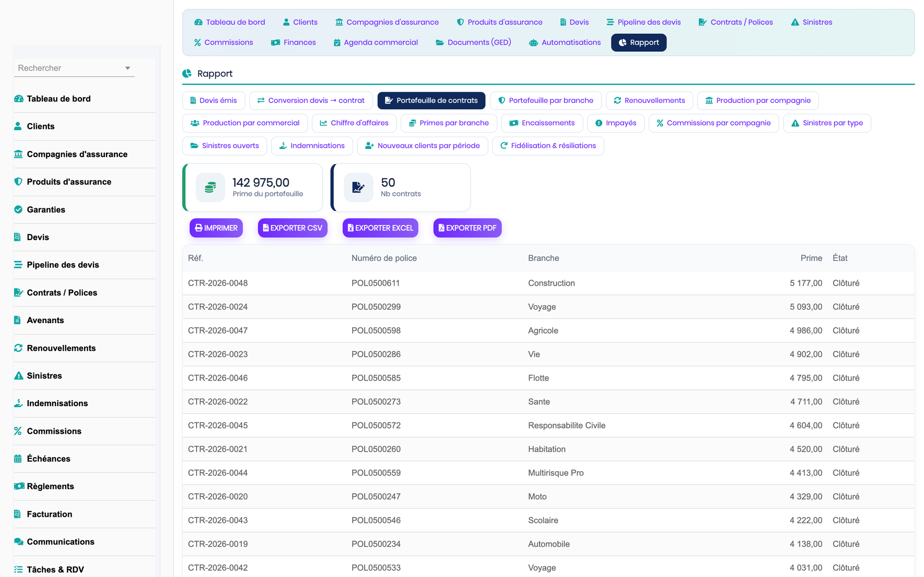Click the Échéances calendar icon
924x577 pixels.
click(x=18, y=458)
